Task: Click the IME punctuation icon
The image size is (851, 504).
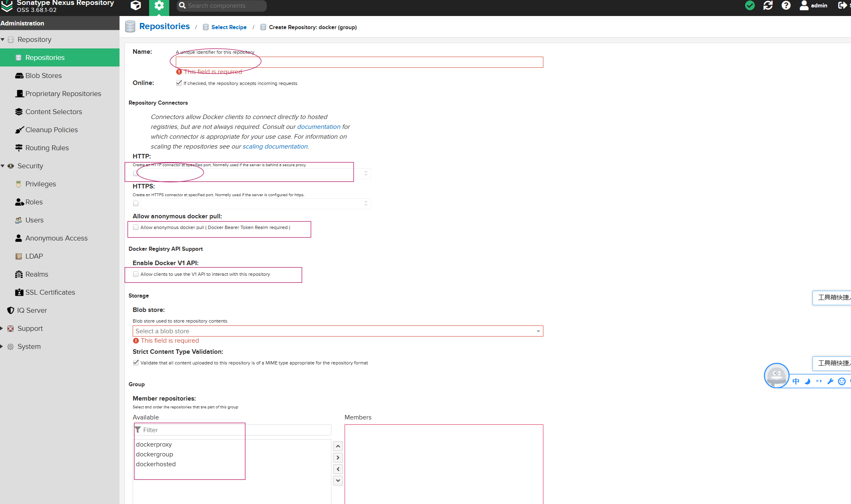Action: [819, 381]
